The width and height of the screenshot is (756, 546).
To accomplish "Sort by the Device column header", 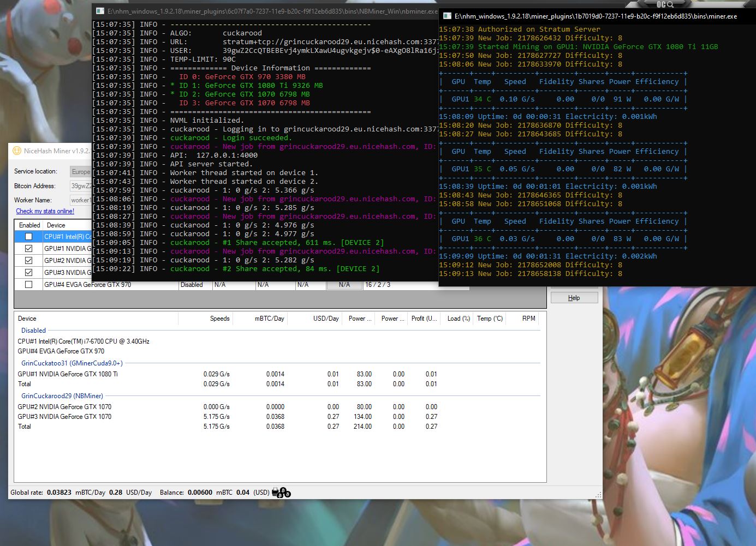I will pyautogui.click(x=27, y=318).
